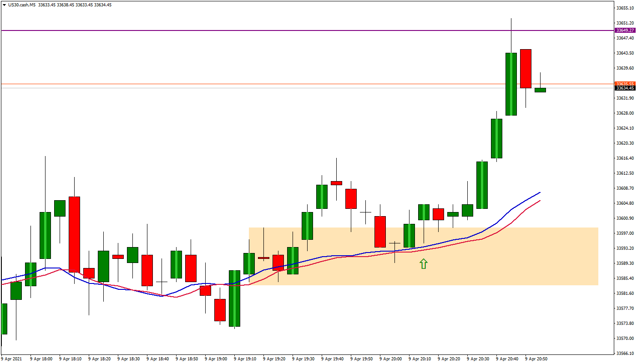Click the 33639.60 price axis label
The width and height of the screenshot is (637, 364).
pos(625,68)
